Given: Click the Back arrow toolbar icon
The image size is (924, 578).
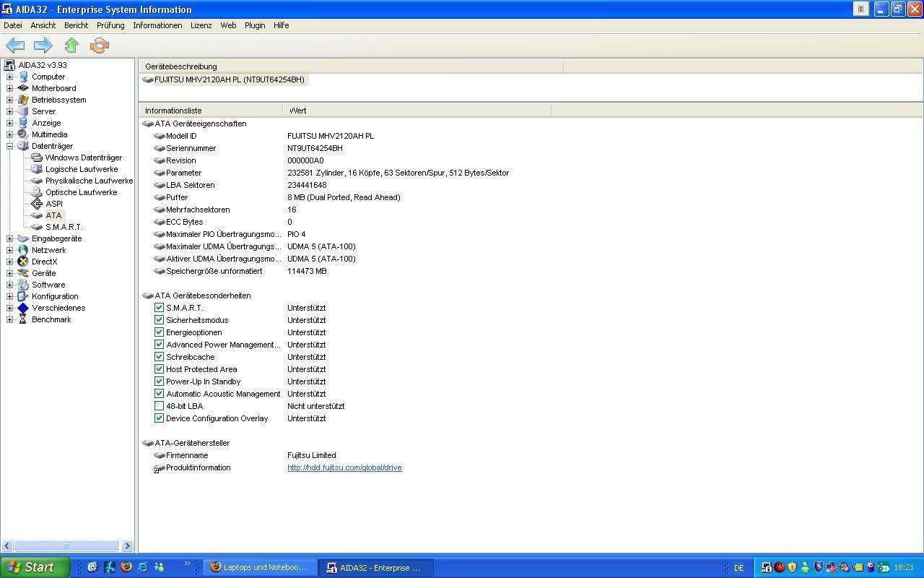Looking at the screenshot, I should 15,46.
